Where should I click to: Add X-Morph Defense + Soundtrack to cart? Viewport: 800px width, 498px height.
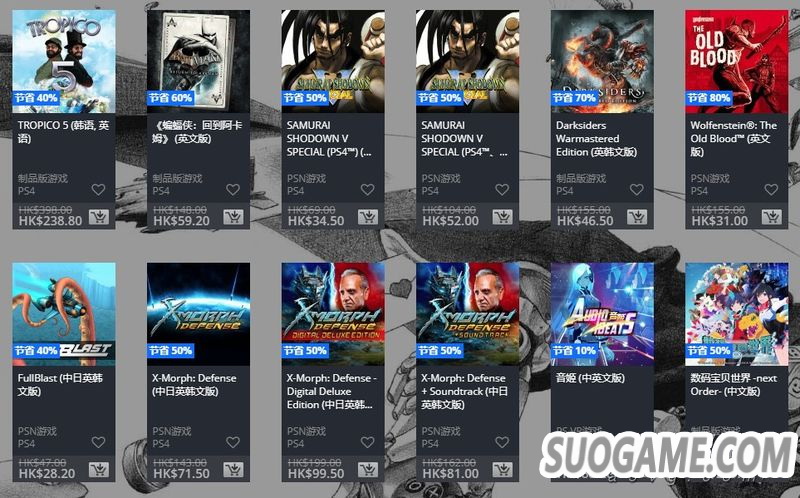(503, 469)
